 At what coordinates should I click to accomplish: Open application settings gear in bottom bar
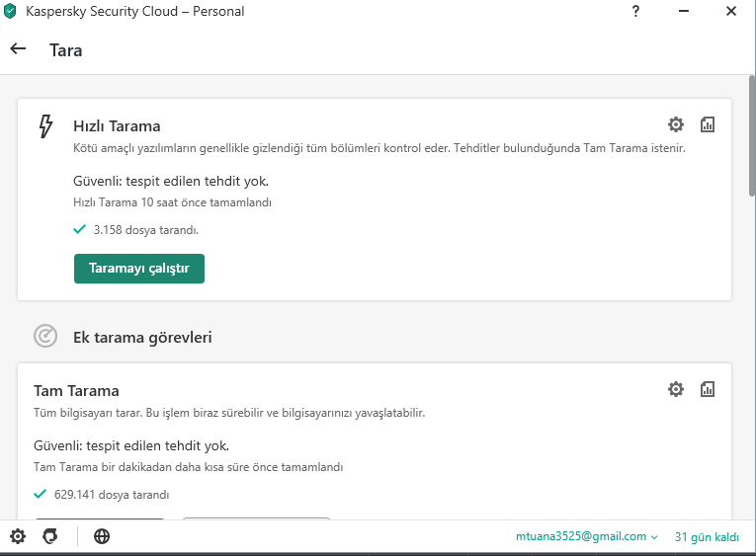pyautogui.click(x=18, y=536)
